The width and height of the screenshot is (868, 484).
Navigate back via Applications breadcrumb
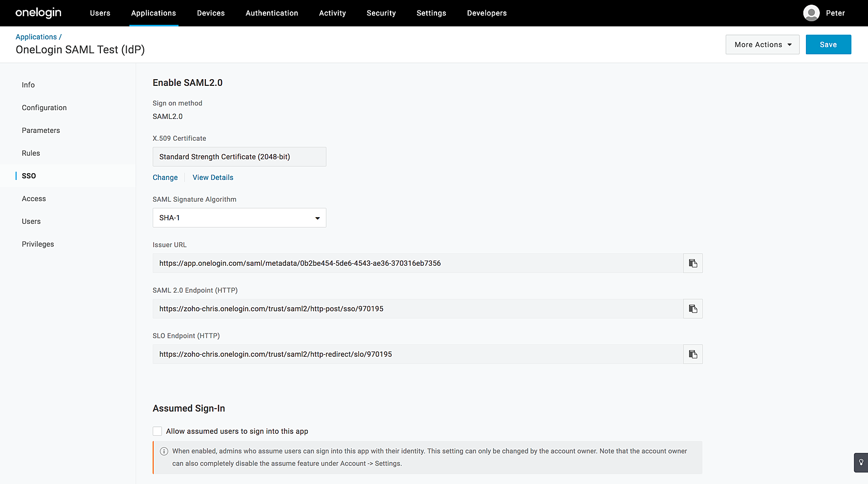(36, 37)
